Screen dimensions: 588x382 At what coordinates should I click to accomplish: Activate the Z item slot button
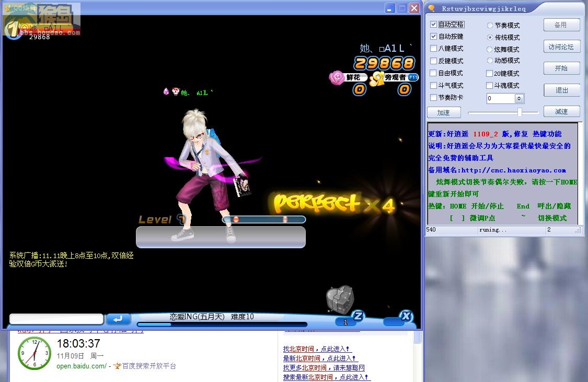tap(358, 316)
